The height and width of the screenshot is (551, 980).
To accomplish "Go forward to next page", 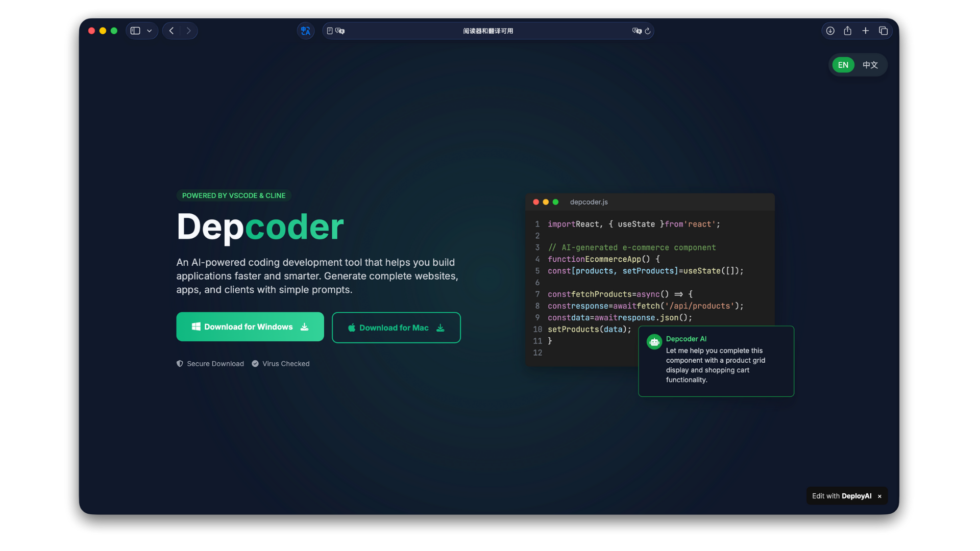I will click(x=189, y=31).
